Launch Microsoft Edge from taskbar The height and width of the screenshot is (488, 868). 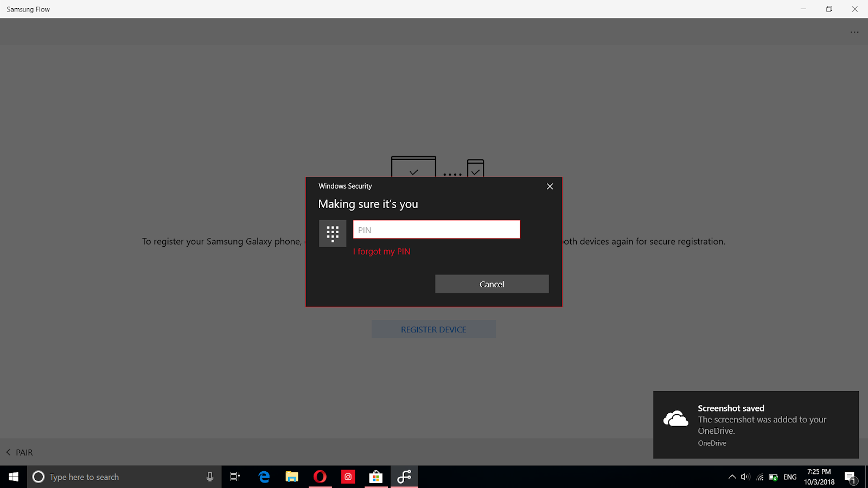pyautogui.click(x=264, y=477)
